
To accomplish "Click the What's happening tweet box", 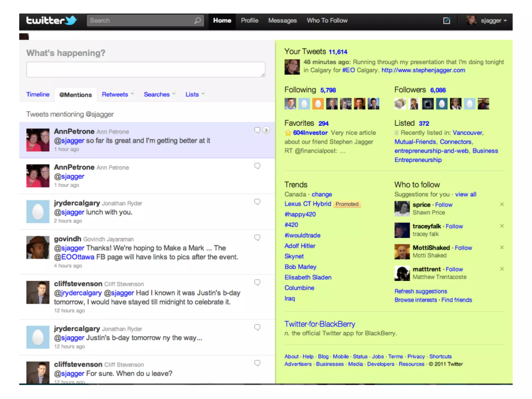I will (x=145, y=69).
